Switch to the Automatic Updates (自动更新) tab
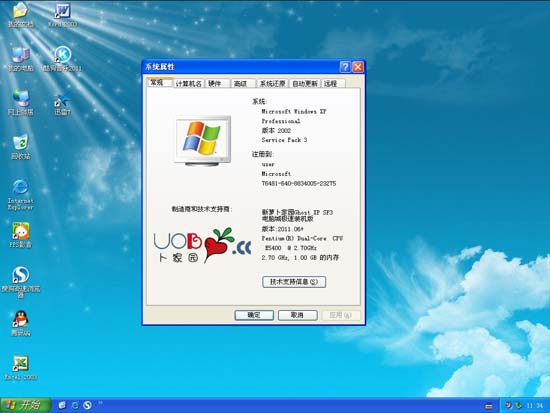The height and width of the screenshot is (413, 550). point(305,84)
